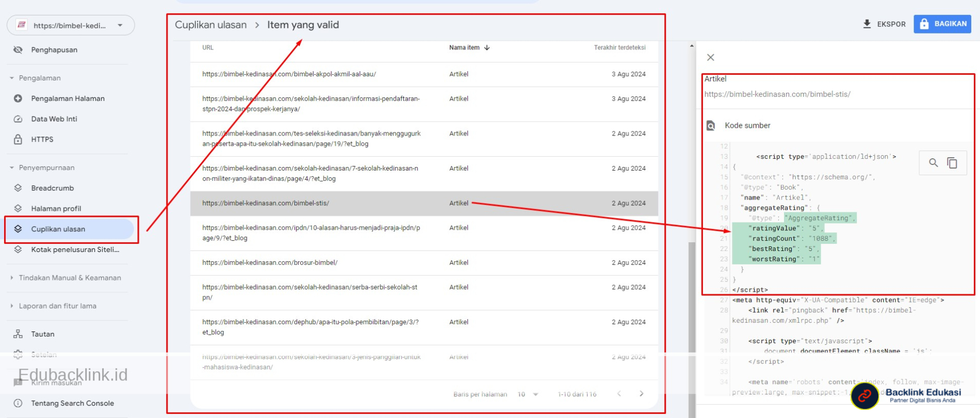This screenshot has width=980, height=418.
Task: Click the Penghapusan eye-slash icon
Action: 18,50
